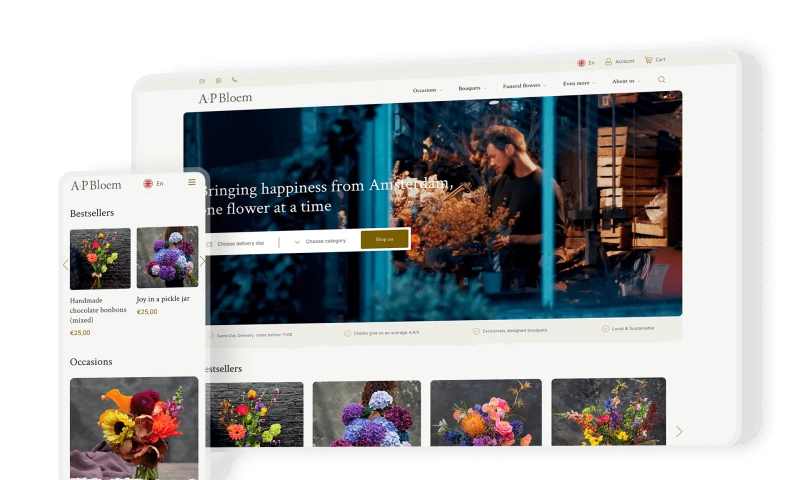Image resolution: width=800 pixels, height=480 pixels.
Task: Click the Account text label on tablet
Action: (x=624, y=61)
